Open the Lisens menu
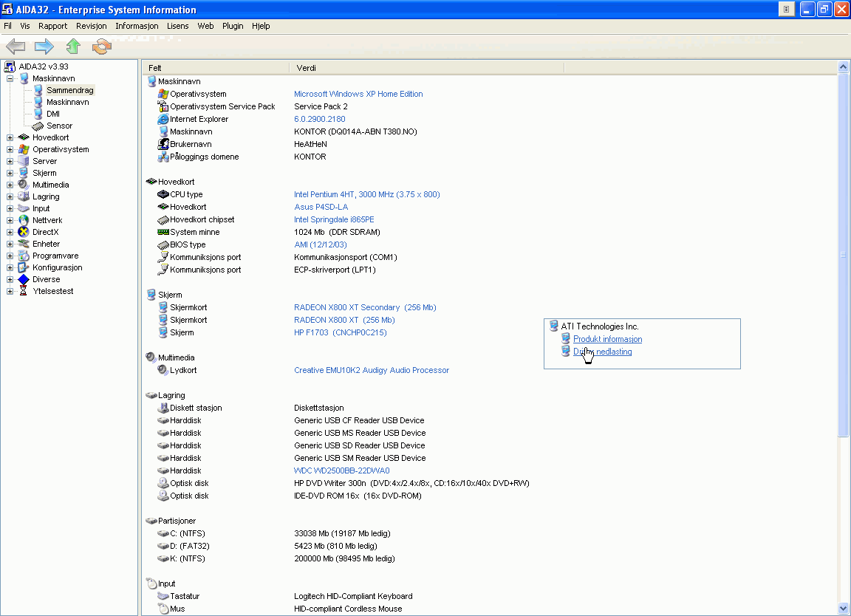 pyautogui.click(x=177, y=26)
